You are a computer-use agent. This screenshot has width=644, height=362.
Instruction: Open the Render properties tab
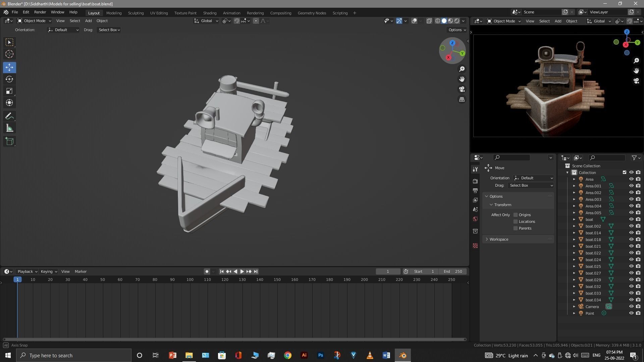pos(475,181)
